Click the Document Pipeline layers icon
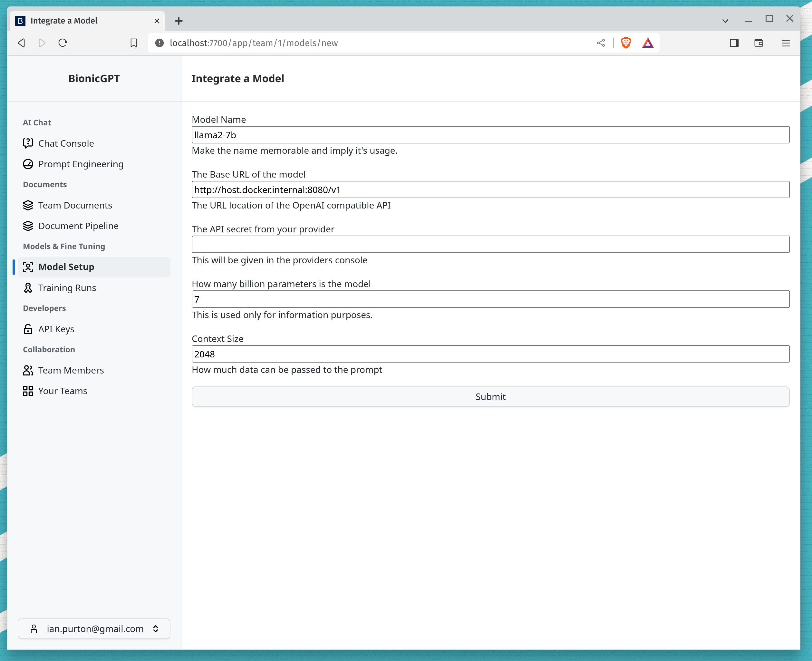This screenshot has height=661, width=812. [28, 226]
